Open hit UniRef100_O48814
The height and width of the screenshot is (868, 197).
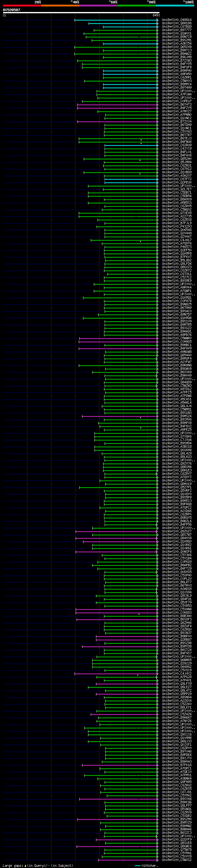click(x=176, y=20)
